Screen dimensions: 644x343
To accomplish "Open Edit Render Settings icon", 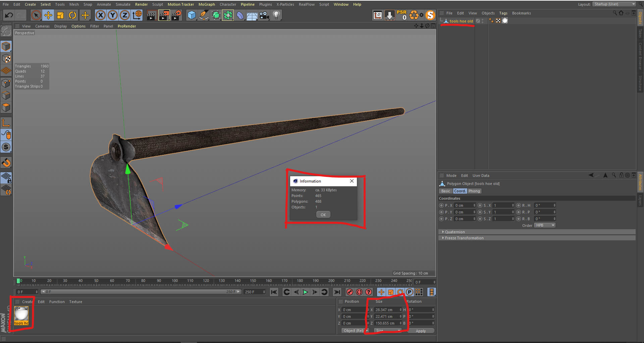I will point(176,15).
